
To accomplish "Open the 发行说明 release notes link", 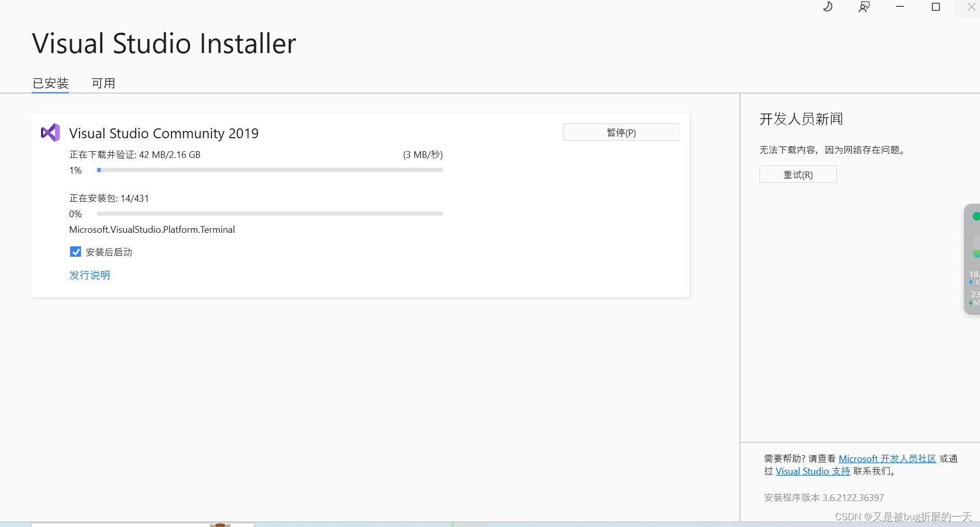I will (89, 275).
